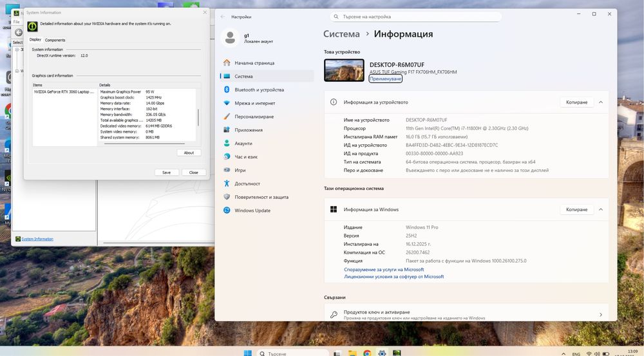Open Продуктов ключ и активиране chevron
This screenshot has width=644, height=356.
click(600, 315)
